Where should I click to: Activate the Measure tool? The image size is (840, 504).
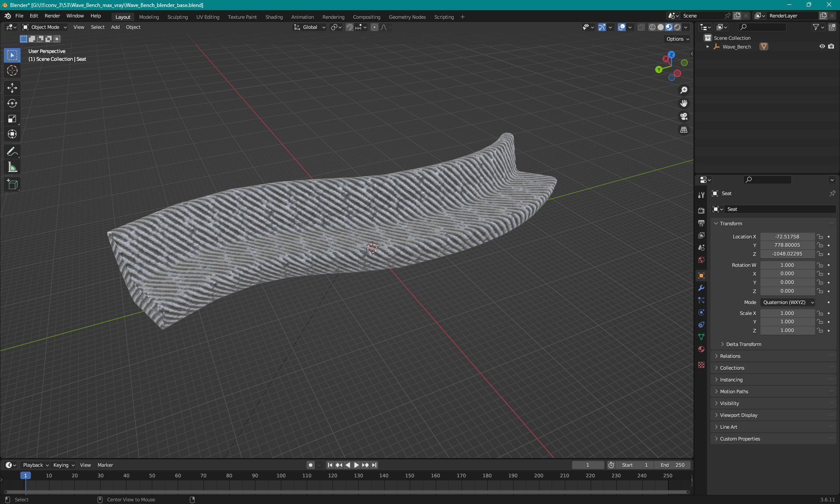point(12,167)
